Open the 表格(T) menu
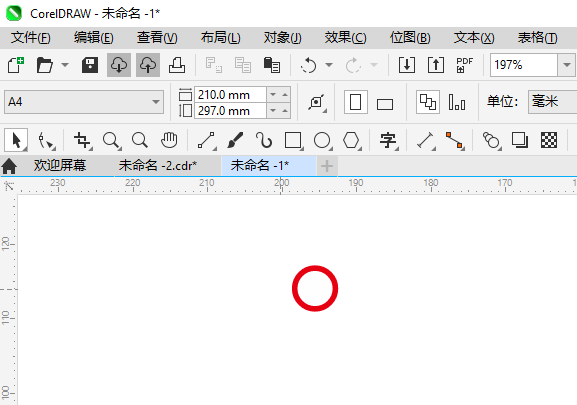 tap(537, 38)
